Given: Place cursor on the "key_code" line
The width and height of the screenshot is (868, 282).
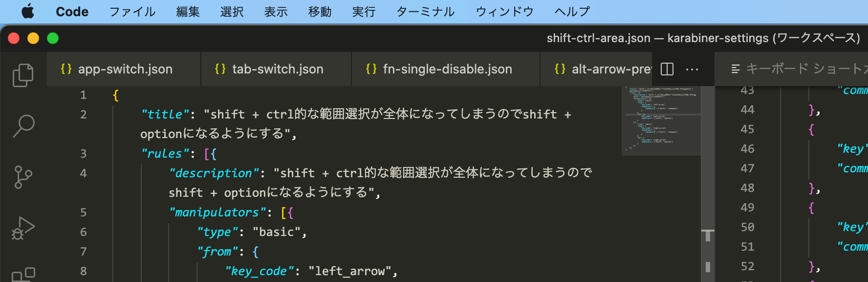Looking at the screenshot, I should pos(311,271).
